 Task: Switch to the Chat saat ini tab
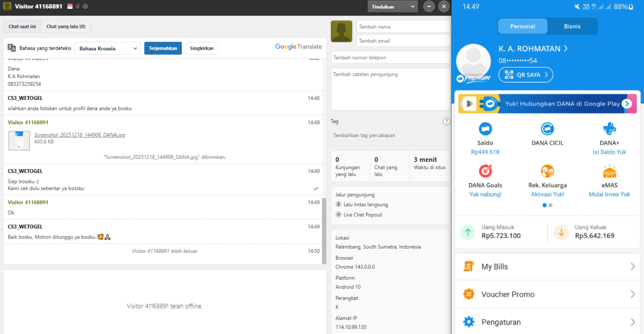[x=22, y=27]
